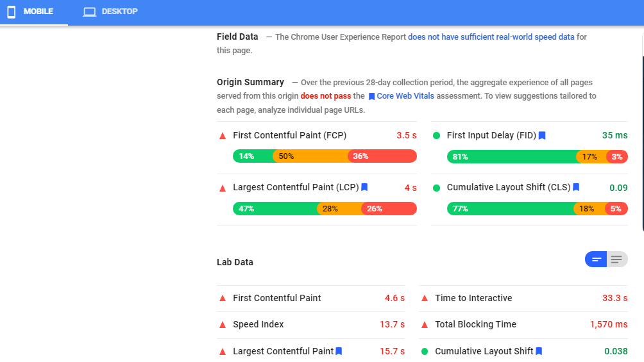Screen dimensions: 644x362
Task: Select the compact view in Lab Data toggle
Action: (x=597, y=259)
